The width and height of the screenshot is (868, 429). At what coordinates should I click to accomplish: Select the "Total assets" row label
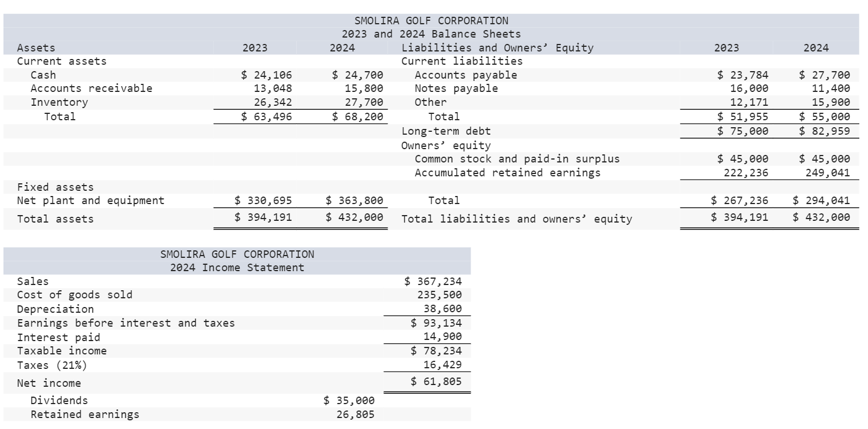(x=55, y=219)
